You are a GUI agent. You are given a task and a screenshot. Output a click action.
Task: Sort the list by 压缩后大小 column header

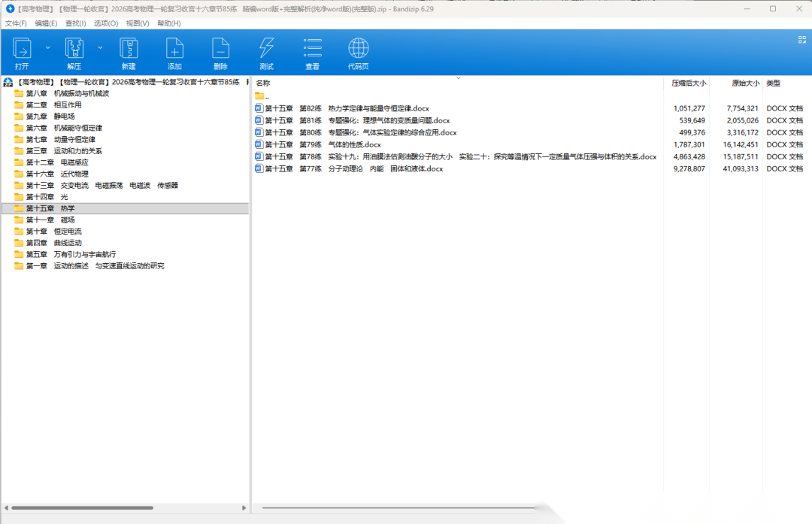coord(688,83)
